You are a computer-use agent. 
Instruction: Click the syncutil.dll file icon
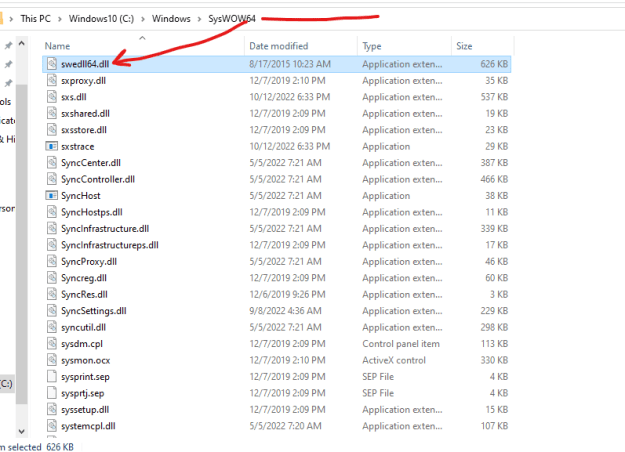(x=52, y=327)
